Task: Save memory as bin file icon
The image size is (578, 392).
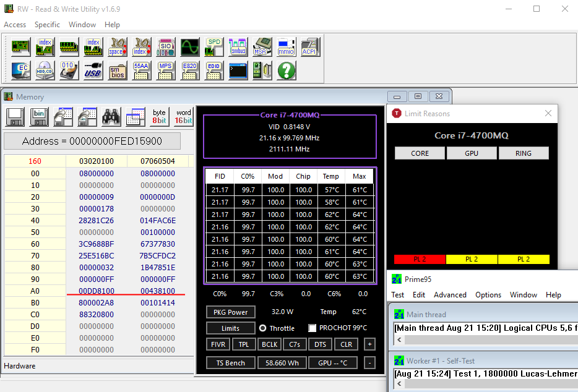Action: (x=38, y=116)
